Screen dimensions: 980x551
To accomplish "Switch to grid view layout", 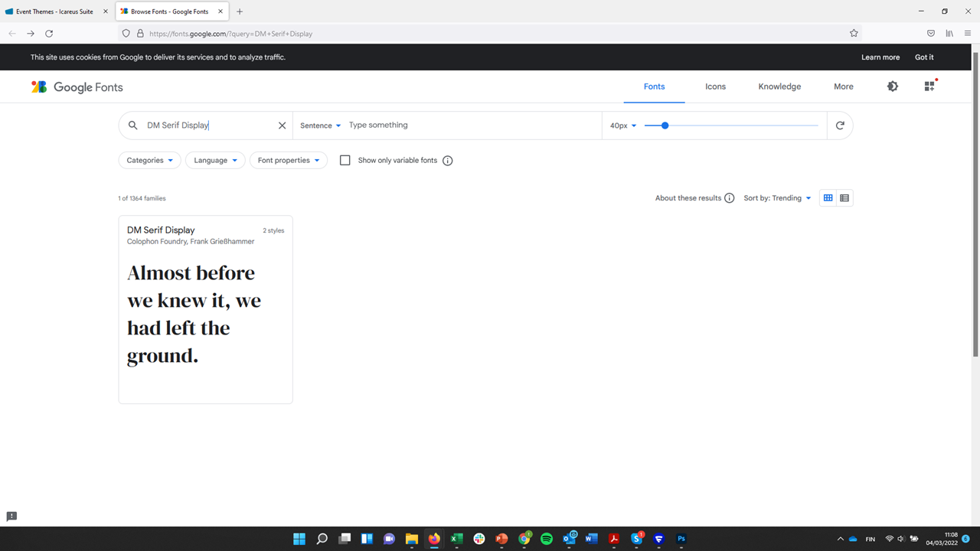I will click(828, 198).
